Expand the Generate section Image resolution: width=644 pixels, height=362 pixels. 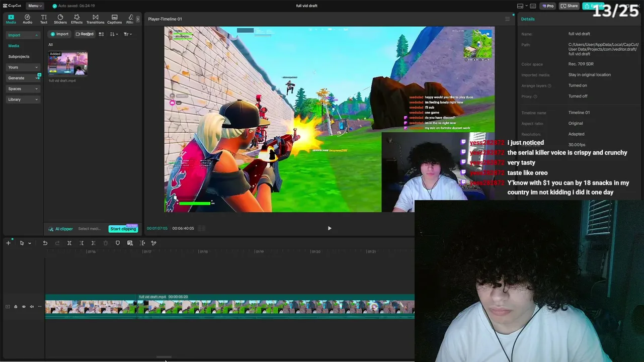pyautogui.click(x=23, y=78)
